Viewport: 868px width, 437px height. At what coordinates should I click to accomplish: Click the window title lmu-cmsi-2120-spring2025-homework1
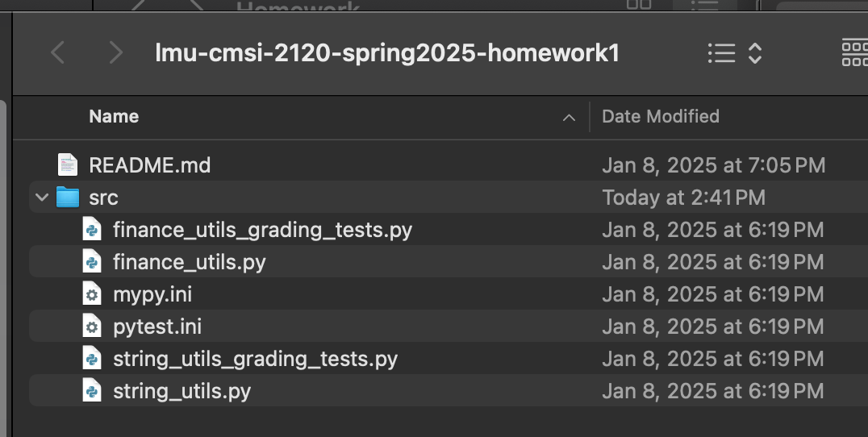(387, 53)
